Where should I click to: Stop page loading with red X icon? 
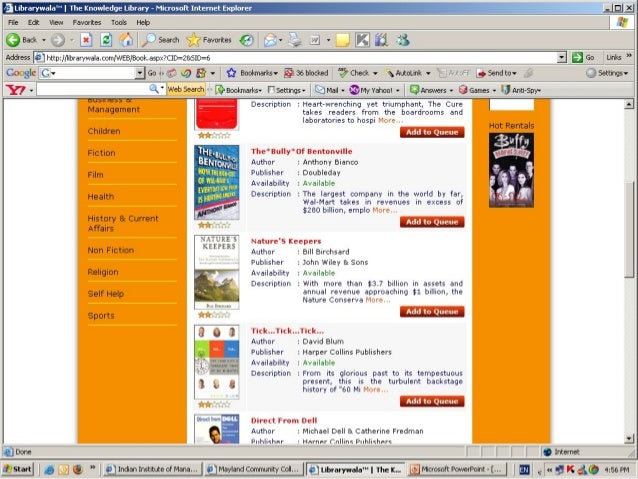(86, 40)
